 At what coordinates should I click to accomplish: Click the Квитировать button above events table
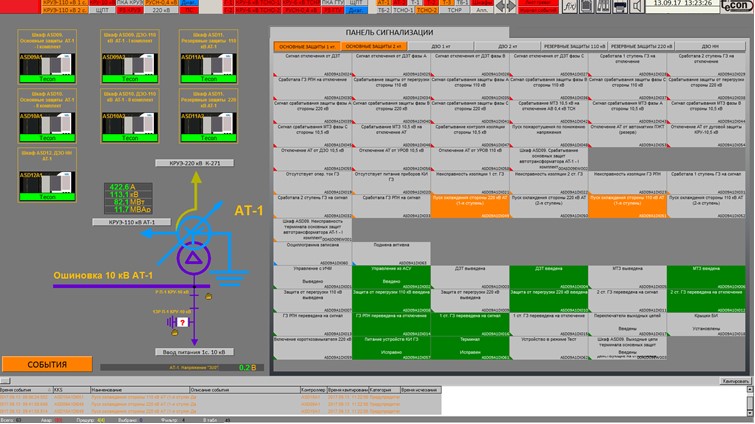click(732, 382)
